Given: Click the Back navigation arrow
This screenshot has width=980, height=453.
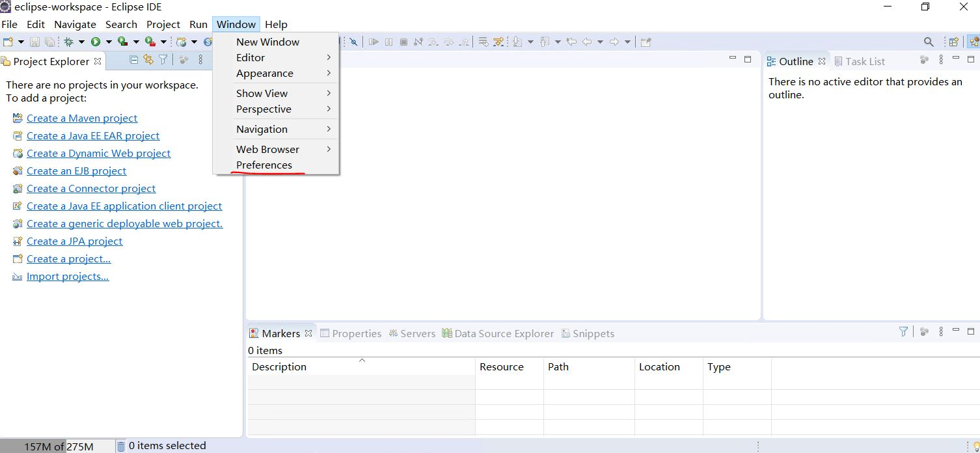Looking at the screenshot, I should coord(586,42).
